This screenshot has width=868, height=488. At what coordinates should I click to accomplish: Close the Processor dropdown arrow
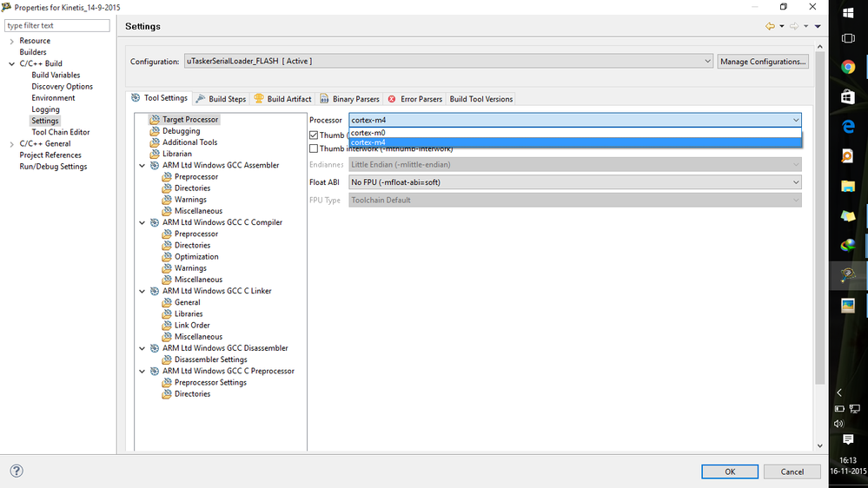(x=796, y=120)
